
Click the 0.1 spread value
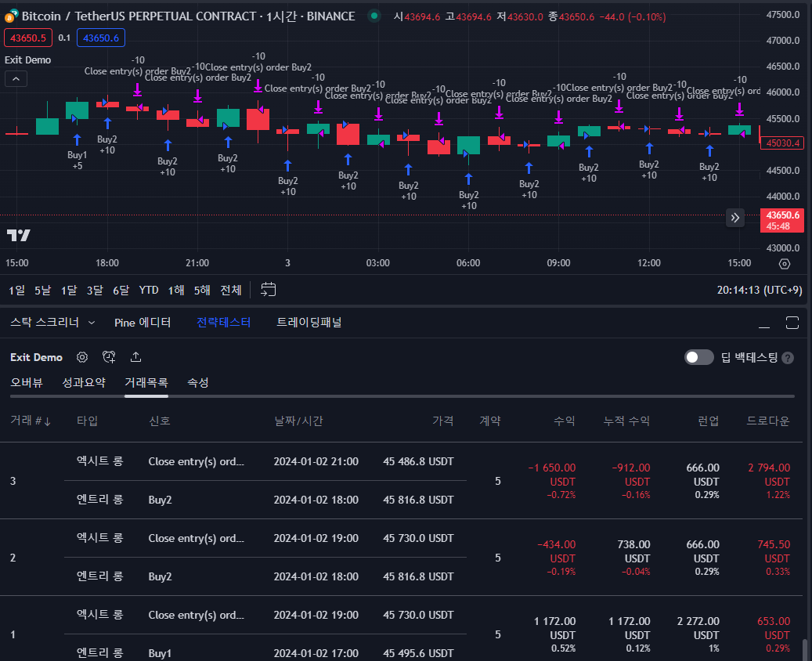click(x=64, y=38)
